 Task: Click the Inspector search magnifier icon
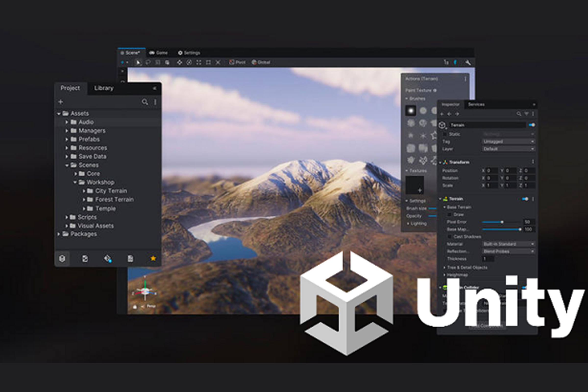coord(519,114)
